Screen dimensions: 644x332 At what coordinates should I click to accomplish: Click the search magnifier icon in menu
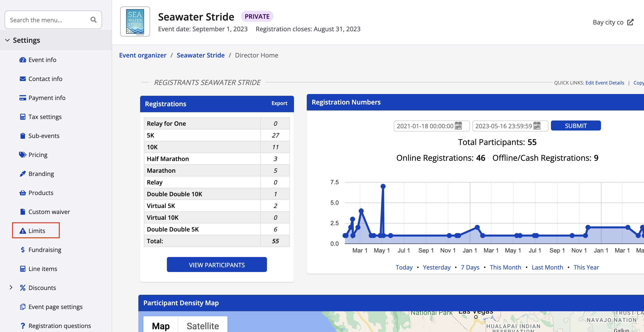93,20
